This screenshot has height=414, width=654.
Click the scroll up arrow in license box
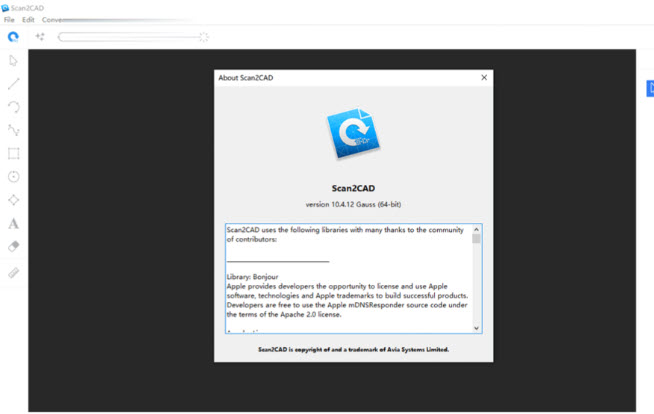476,230
